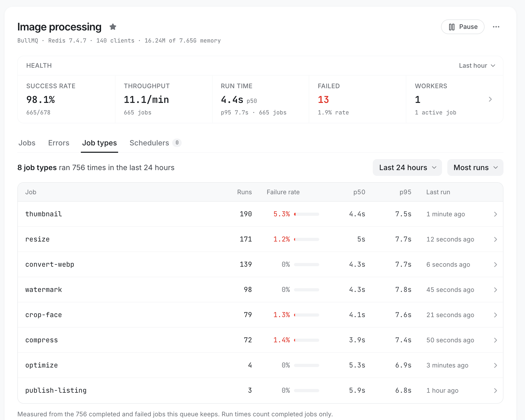Select the Job types tab
Screen dimensions: 525x420
pos(99,143)
